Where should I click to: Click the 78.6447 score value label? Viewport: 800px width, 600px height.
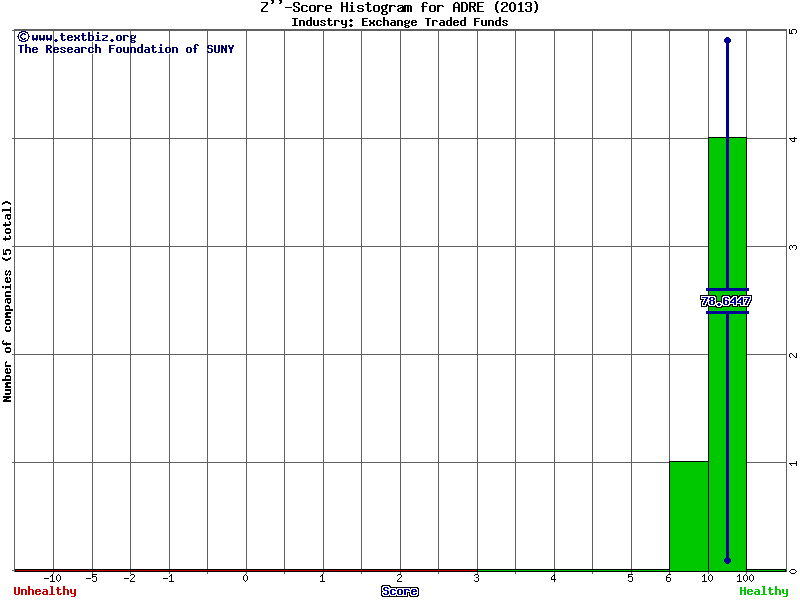(x=726, y=301)
